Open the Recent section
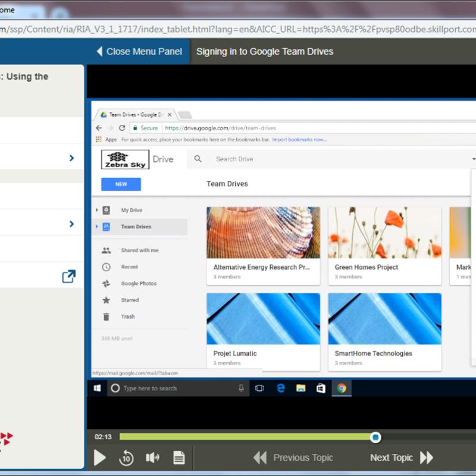This screenshot has width=476, height=476. (x=129, y=267)
